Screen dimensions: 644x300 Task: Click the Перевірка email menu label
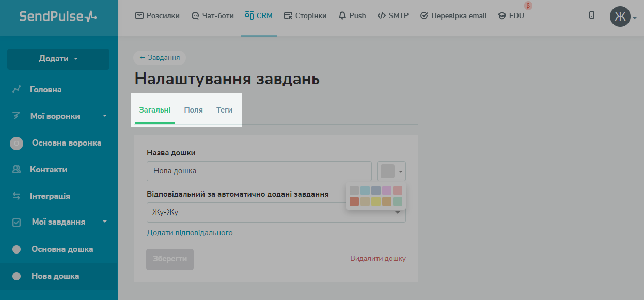coord(459,15)
